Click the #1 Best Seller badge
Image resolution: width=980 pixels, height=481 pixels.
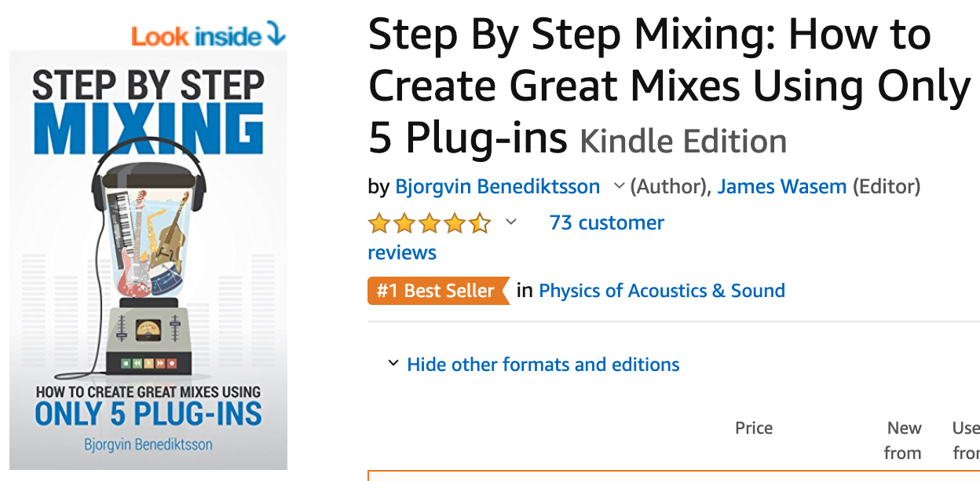coord(438,290)
